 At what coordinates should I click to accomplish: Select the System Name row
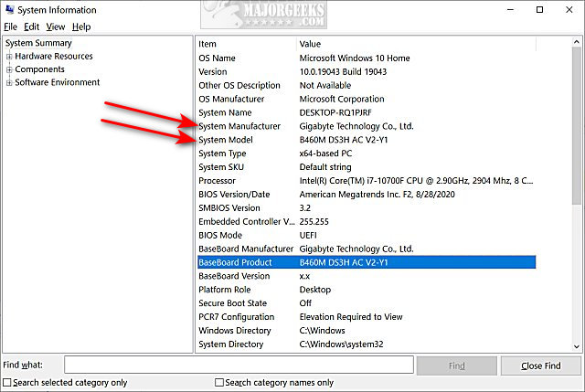coord(367,112)
